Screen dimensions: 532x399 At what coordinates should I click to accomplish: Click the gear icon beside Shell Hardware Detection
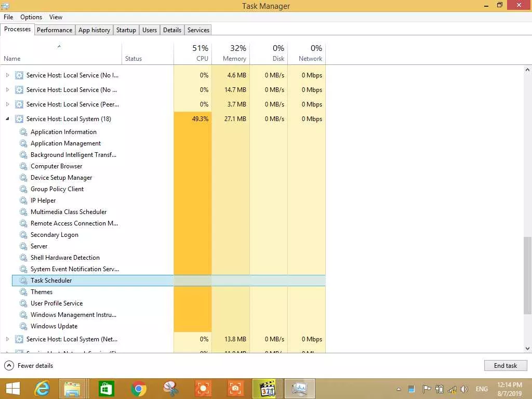[x=23, y=258]
